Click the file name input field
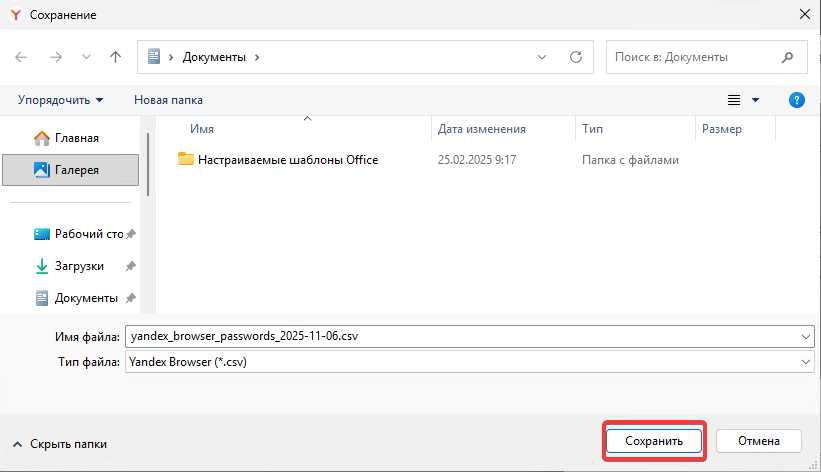This screenshot has width=821, height=472. [x=460, y=337]
